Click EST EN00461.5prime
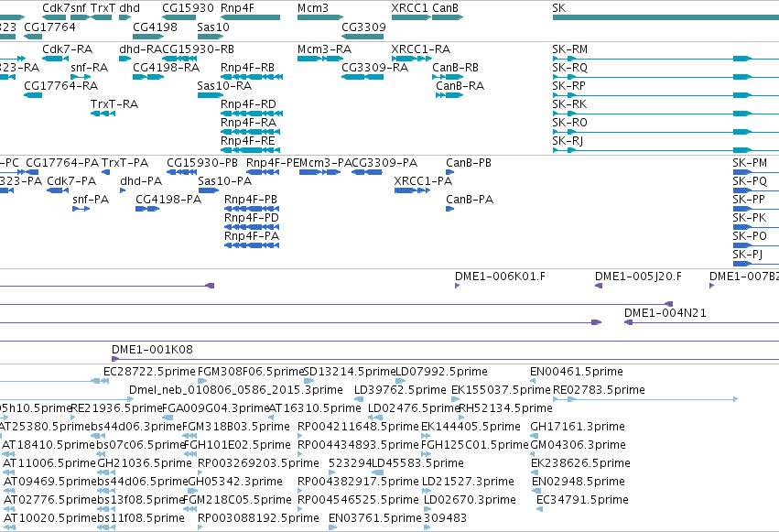Image resolution: width=779 pixels, height=532 pixels. [577, 372]
